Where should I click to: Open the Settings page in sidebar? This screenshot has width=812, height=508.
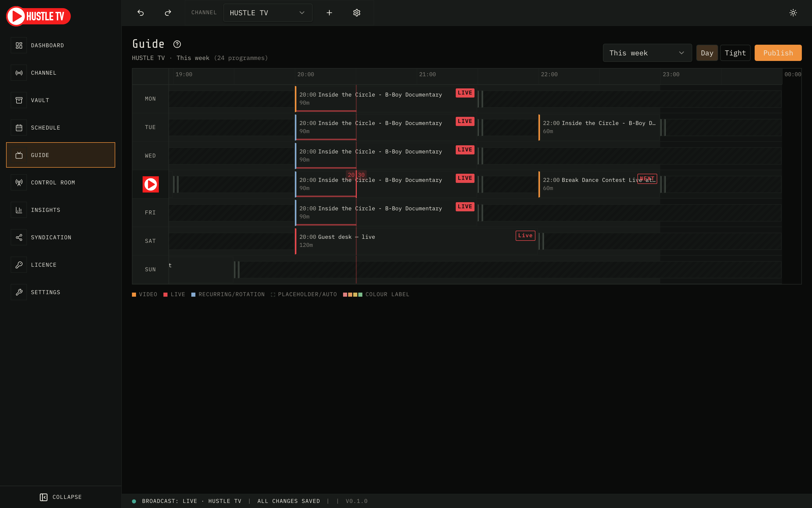[x=60, y=292]
